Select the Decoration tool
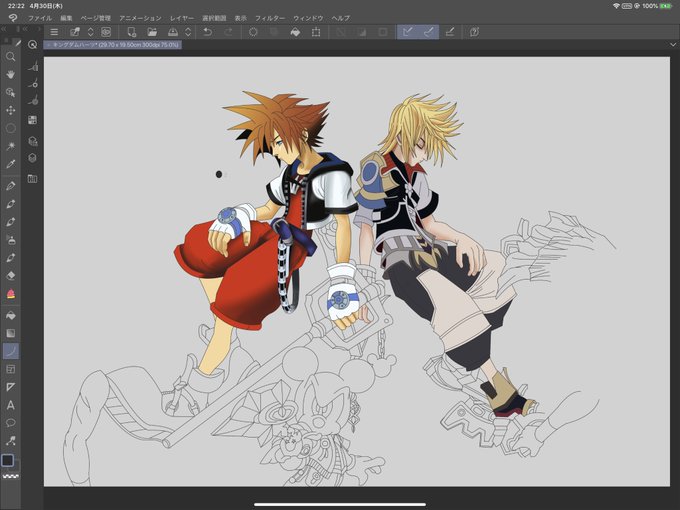Image resolution: width=680 pixels, height=510 pixels. (10, 257)
